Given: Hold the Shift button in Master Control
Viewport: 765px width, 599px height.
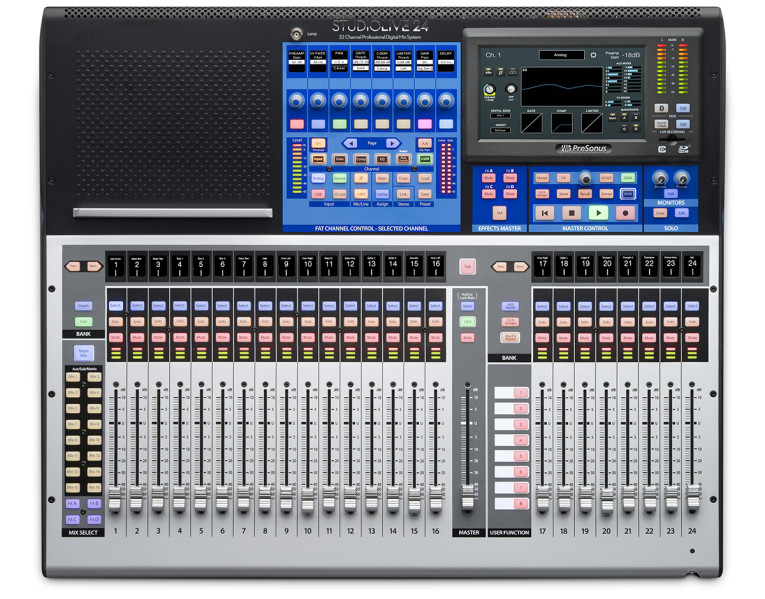Looking at the screenshot, I should [627, 194].
